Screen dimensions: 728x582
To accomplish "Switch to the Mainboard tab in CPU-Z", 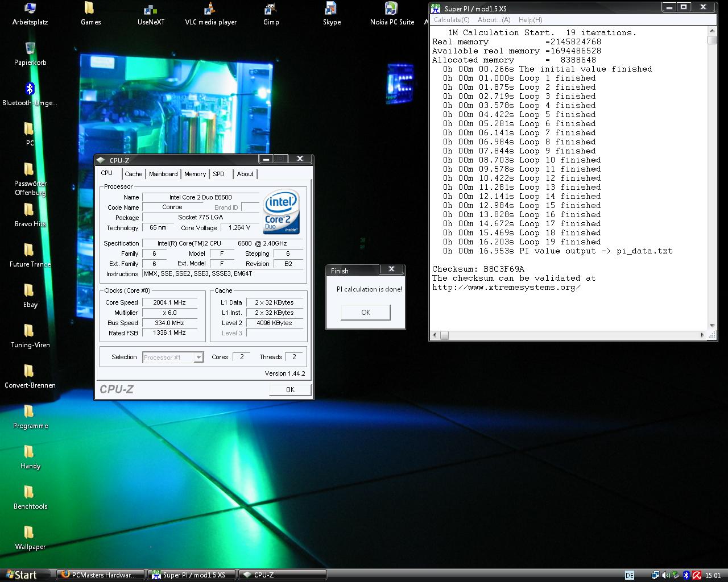I will (x=163, y=174).
